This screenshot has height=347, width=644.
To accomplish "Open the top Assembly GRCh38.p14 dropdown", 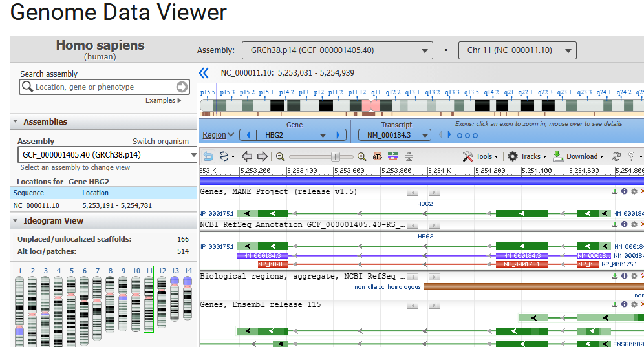I will (338, 50).
